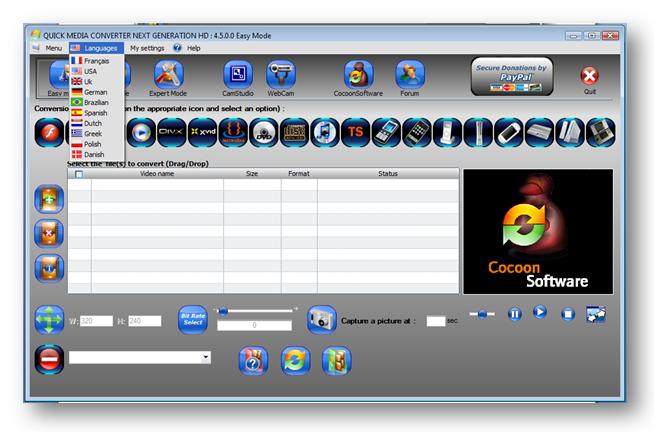Click the camera snapshot icon
This screenshot has height=432, width=654.
click(322, 320)
